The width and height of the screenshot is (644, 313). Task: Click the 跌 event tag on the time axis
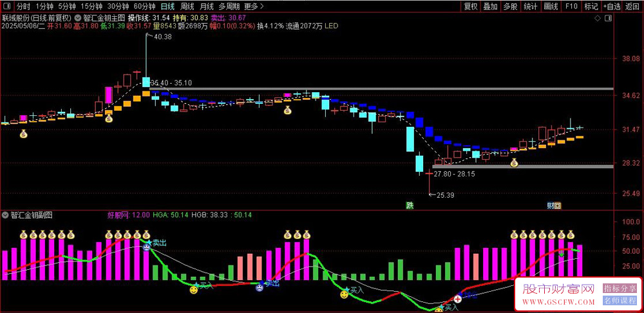coord(410,205)
